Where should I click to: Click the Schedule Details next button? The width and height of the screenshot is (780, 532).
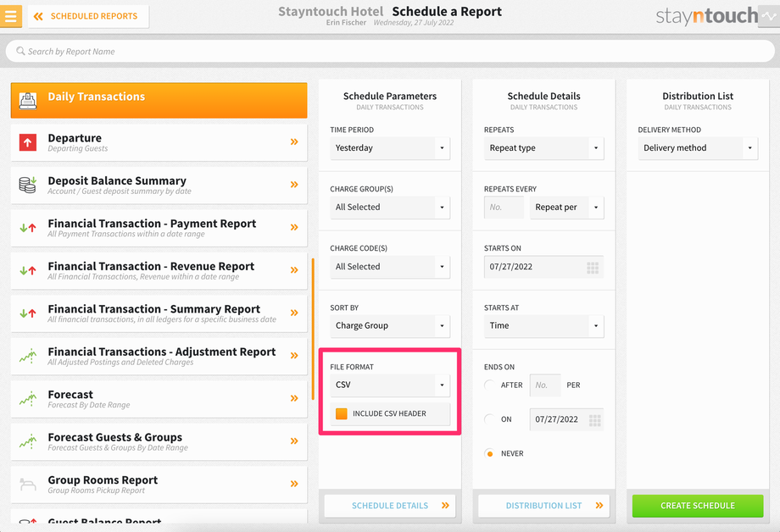pos(390,506)
